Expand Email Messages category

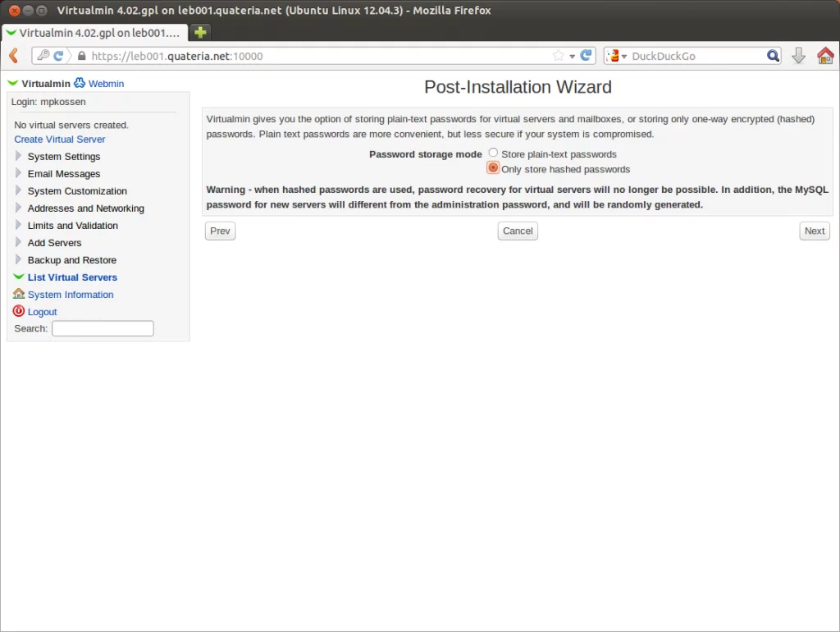(64, 174)
